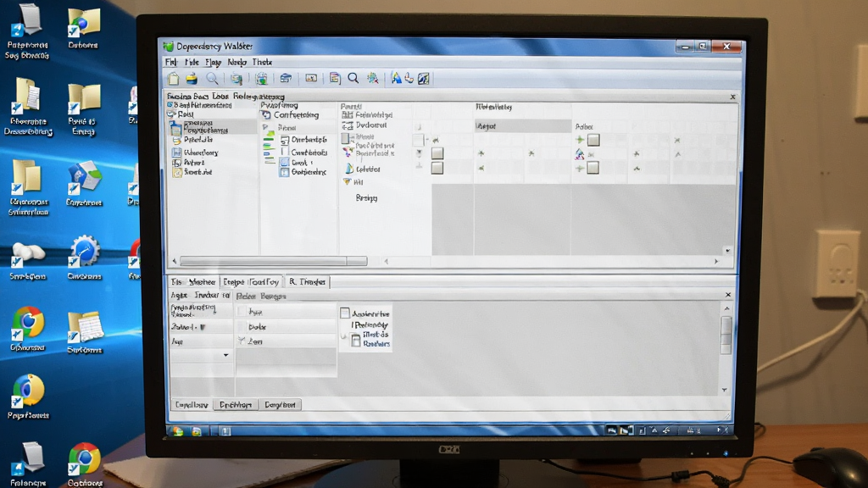Viewport: 868px width, 488px height.
Task: Click the lined document list toolbar icon
Action: [x=334, y=79]
